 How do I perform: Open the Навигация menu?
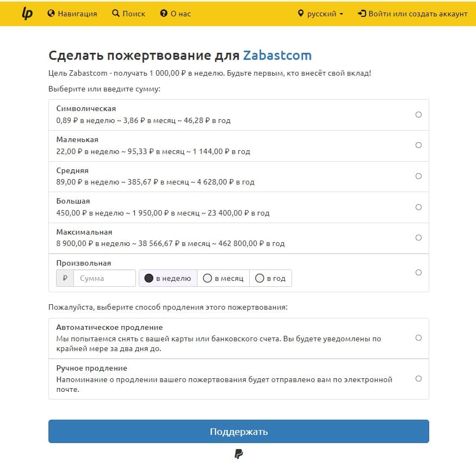tap(77, 14)
